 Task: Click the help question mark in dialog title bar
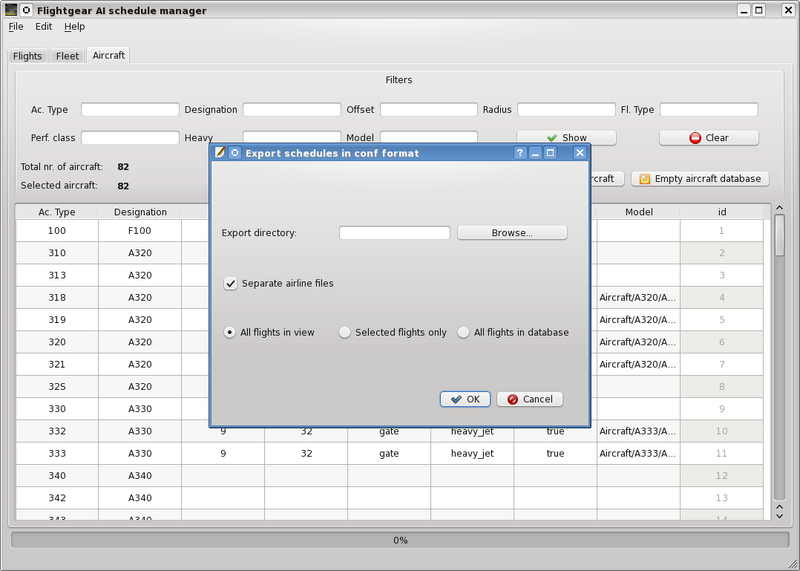[x=519, y=153]
